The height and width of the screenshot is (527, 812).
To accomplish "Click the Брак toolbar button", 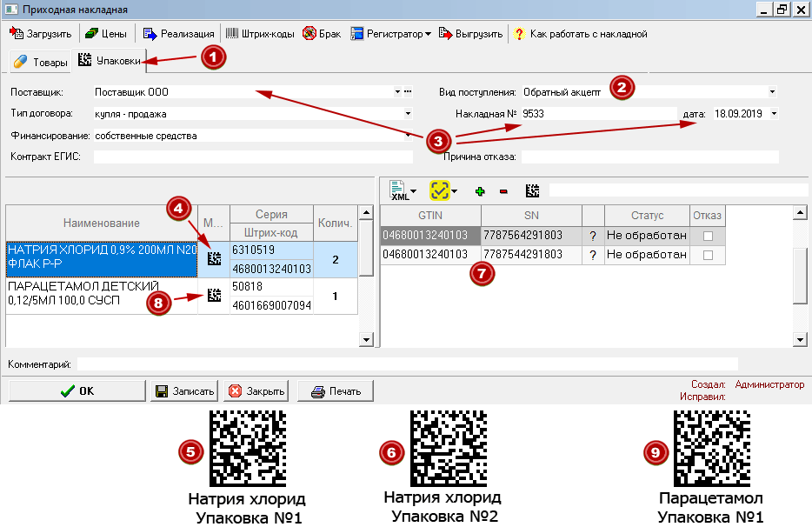I will click(x=322, y=34).
